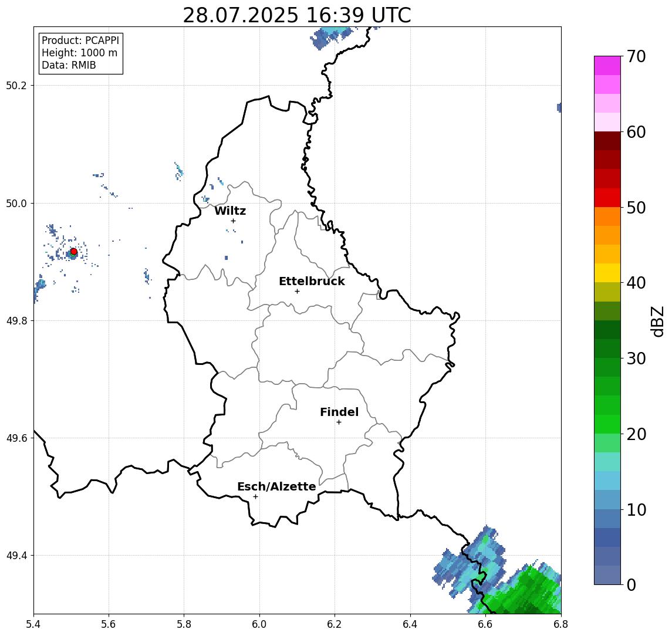
Task: Click the colorbar tick label 10
Action: pos(636,509)
